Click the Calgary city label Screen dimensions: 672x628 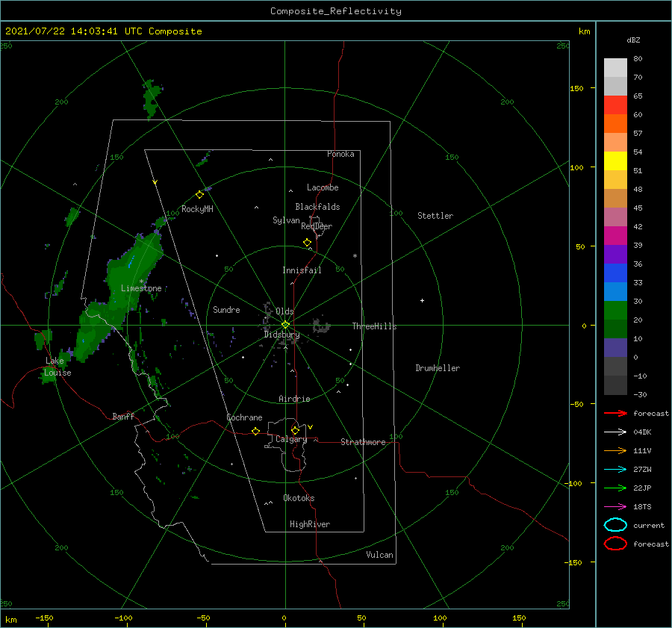(291, 439)
